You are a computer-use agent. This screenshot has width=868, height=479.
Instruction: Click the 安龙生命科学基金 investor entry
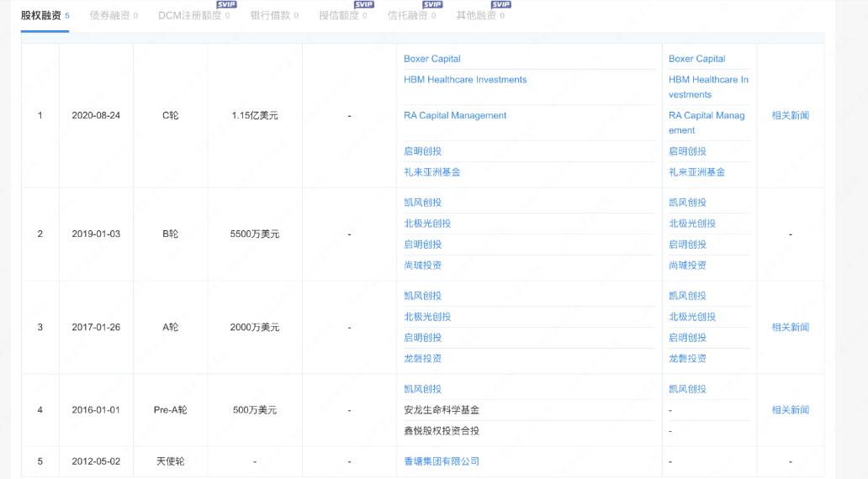pos(442,410)
